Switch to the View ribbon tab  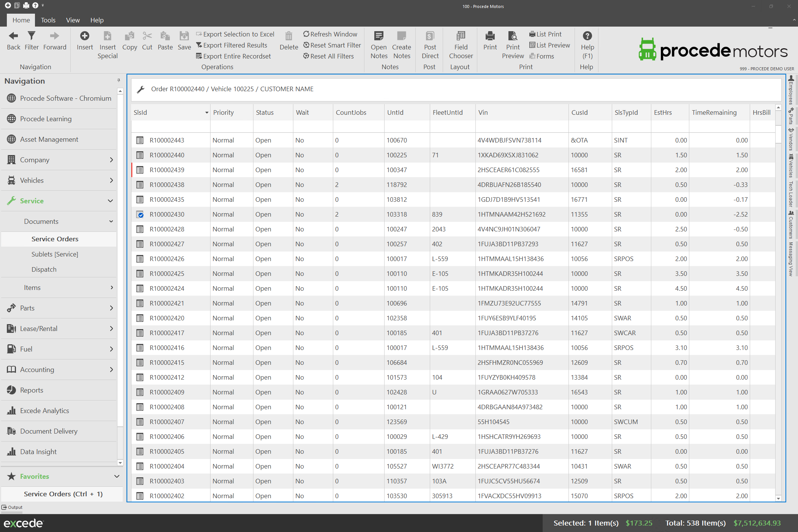73,20
